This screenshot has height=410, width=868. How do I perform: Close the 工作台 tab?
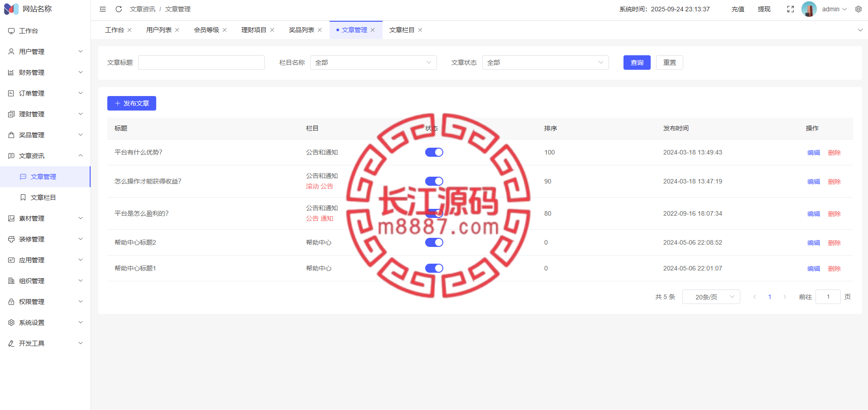point(129,30)
